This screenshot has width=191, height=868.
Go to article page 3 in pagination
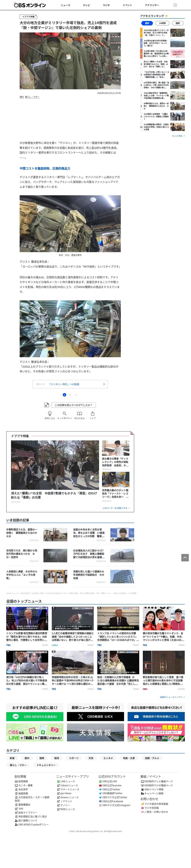click(x=76, y=395)
